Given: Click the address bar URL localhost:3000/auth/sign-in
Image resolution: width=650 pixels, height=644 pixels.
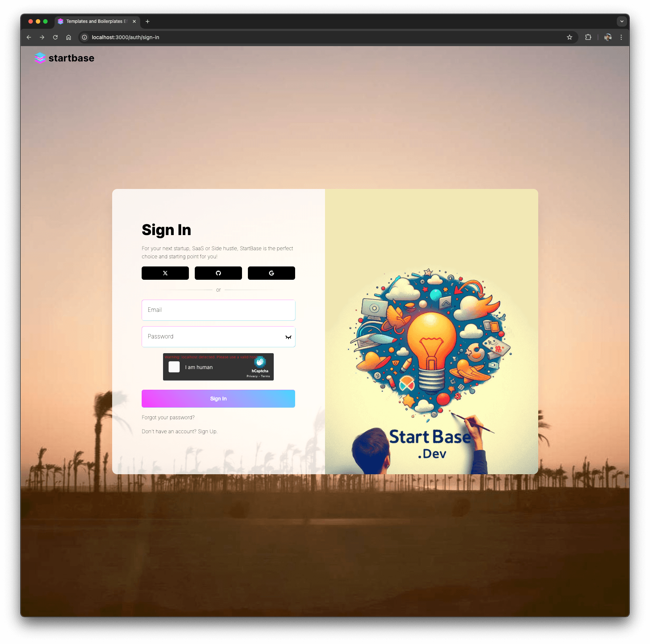Looking at the screenshot, I should point(125,37).
